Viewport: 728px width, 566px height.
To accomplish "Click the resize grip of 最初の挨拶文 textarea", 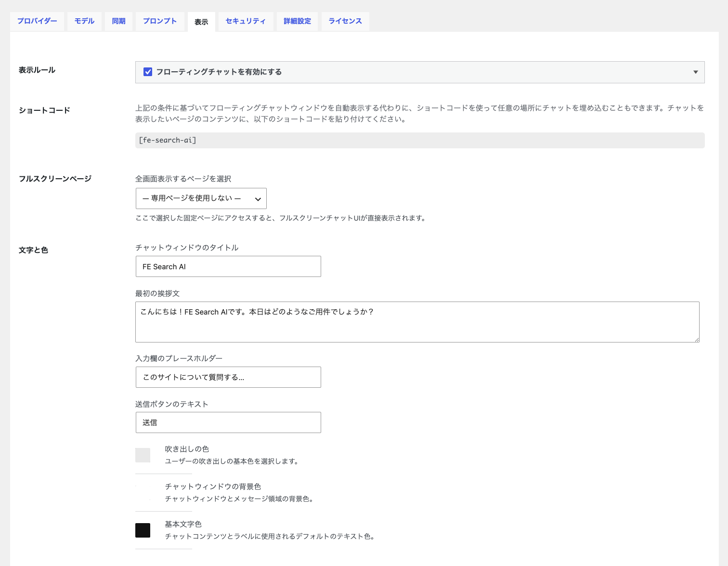I will [x=696, y=339].
